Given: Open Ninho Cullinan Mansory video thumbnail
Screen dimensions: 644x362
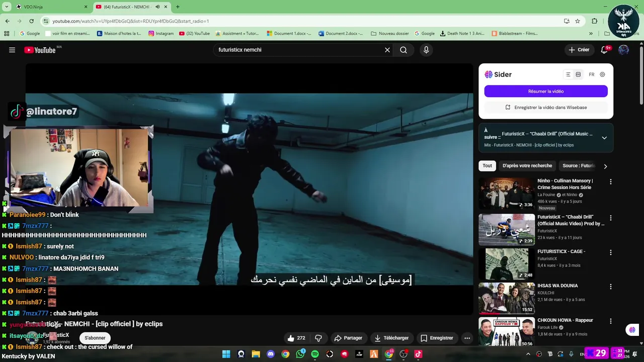Looking at the screenshot, I should [x=507, y=193].
